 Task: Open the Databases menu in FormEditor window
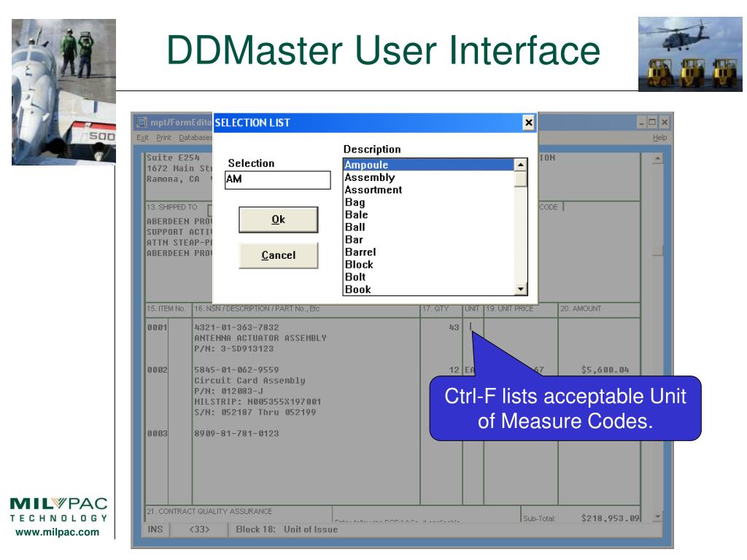[196, 138]
